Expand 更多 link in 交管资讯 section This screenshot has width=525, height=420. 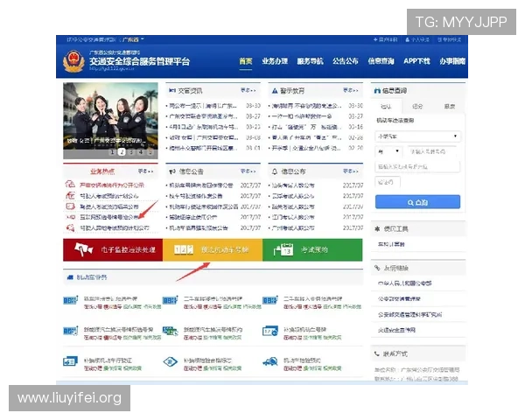[x=248, y=90]
